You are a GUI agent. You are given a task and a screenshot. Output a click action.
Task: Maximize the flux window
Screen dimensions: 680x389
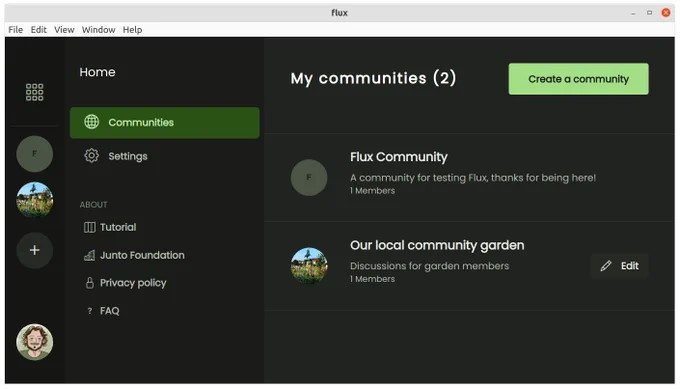click(649, 13)
